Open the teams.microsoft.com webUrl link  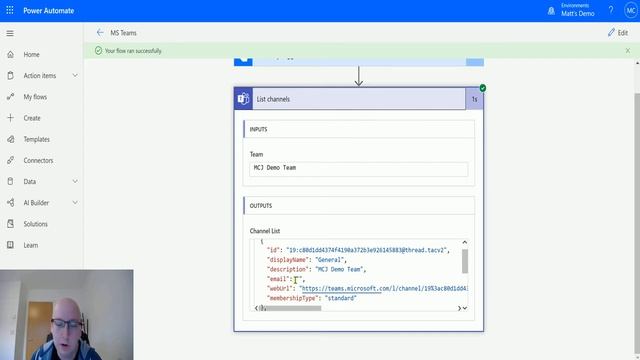click(x=384, y=289)
